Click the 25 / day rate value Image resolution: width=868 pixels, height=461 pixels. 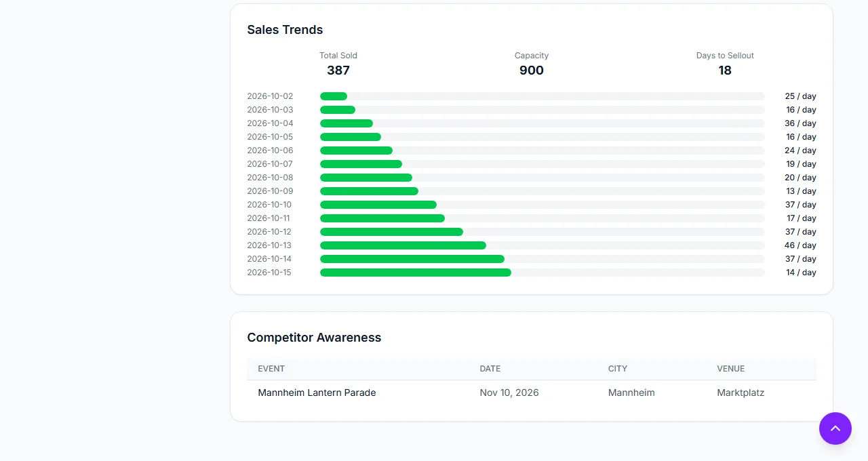(801, 96)
